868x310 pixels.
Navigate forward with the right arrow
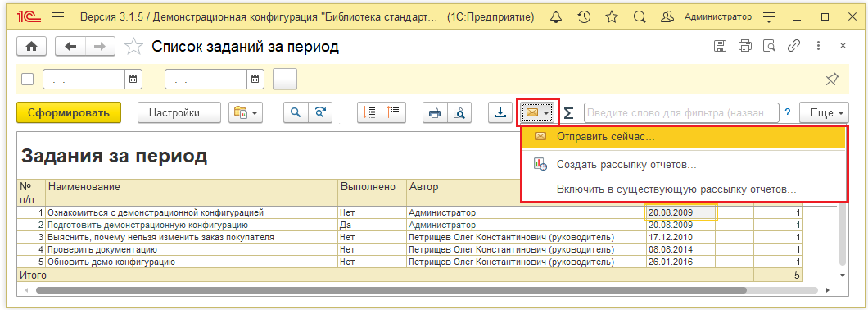coord(100,47)
